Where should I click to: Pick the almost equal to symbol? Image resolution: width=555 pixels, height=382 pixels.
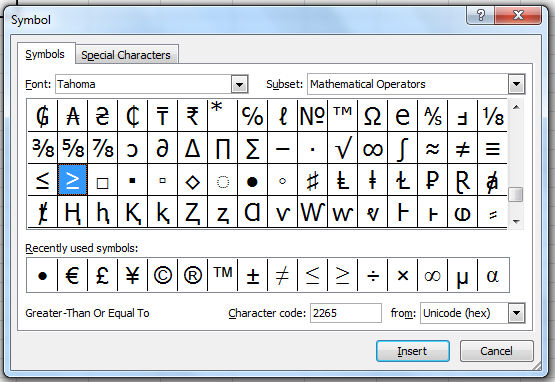pyautogui.click(x=433, y=148)
